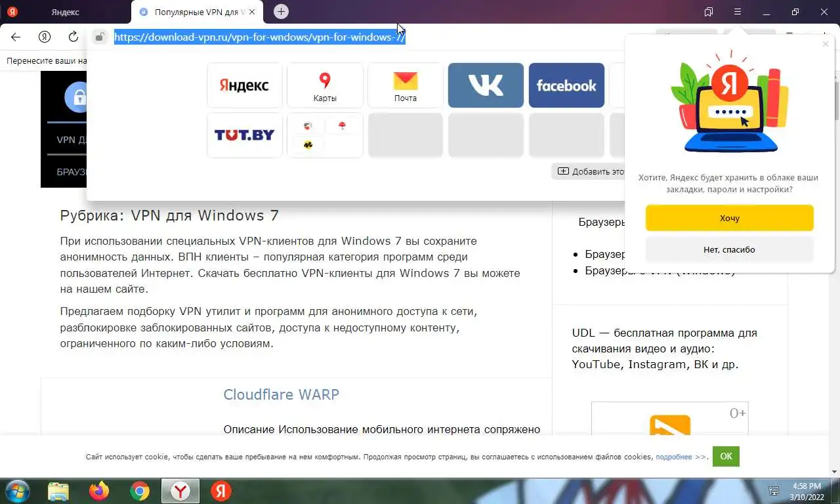Open the facebook tile
This screenshot has height=504, width=840.
point(566,85)
